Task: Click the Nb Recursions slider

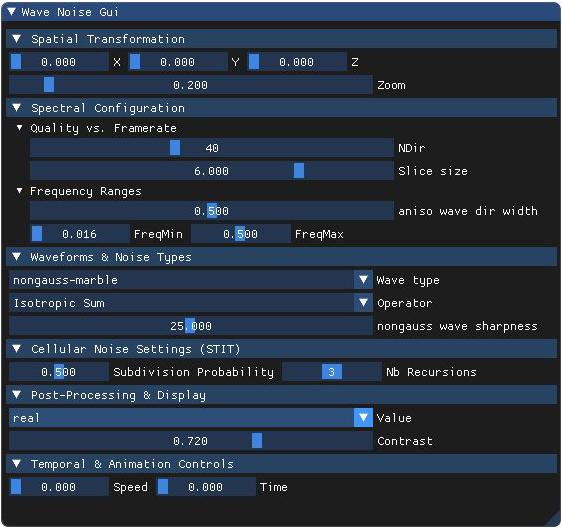Action: click(x=332, y=372)
